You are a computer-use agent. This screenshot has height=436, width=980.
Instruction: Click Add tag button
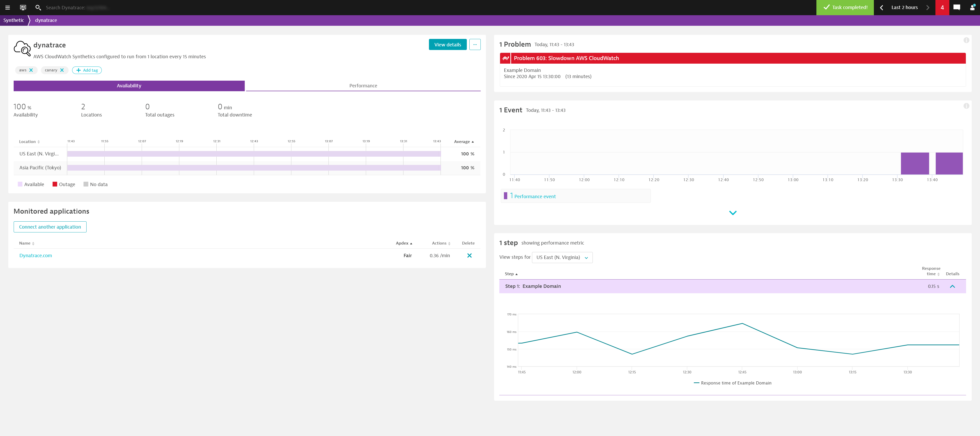point(87,70)
